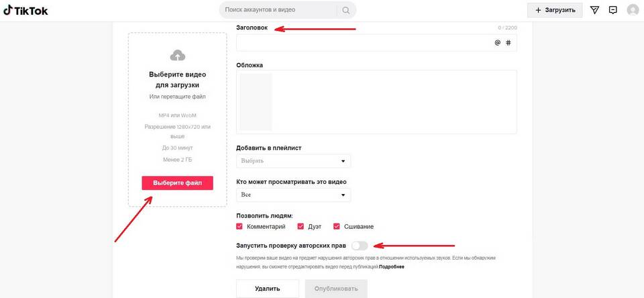Add a hashtag with # icon
Screen dimensions: 644x298
508,42
